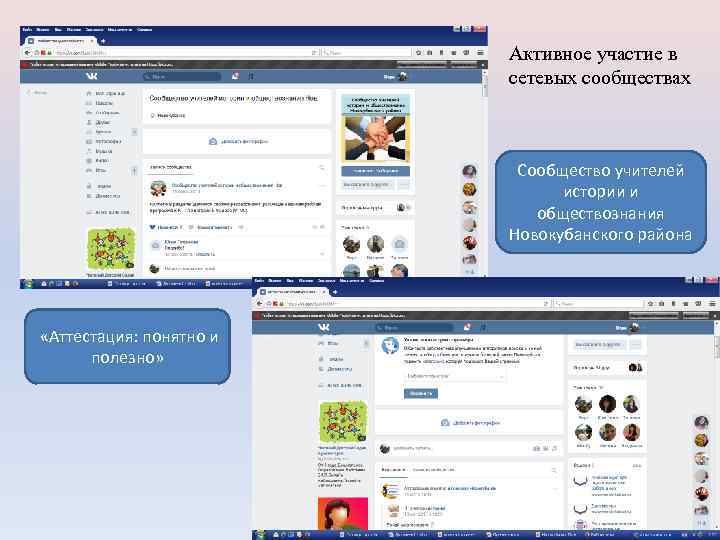Click the first member avatar in upper Участники block
The width and height of the screenshot is (720, 540).
pyautogui.click(x=351, y=244)
